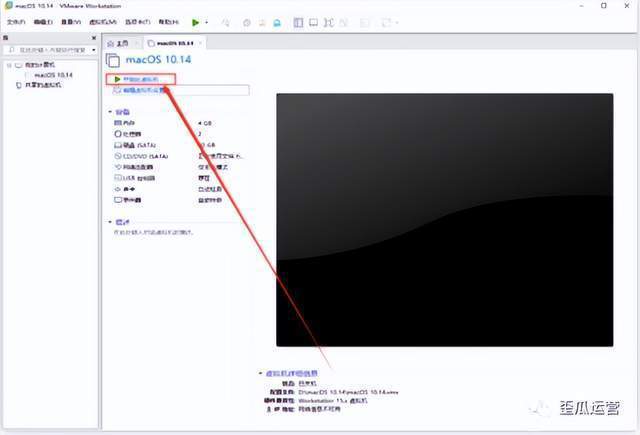Screen dimensions: 640x435
Task: Click the '4 GB' memory value
Action: tap(204, 123)
